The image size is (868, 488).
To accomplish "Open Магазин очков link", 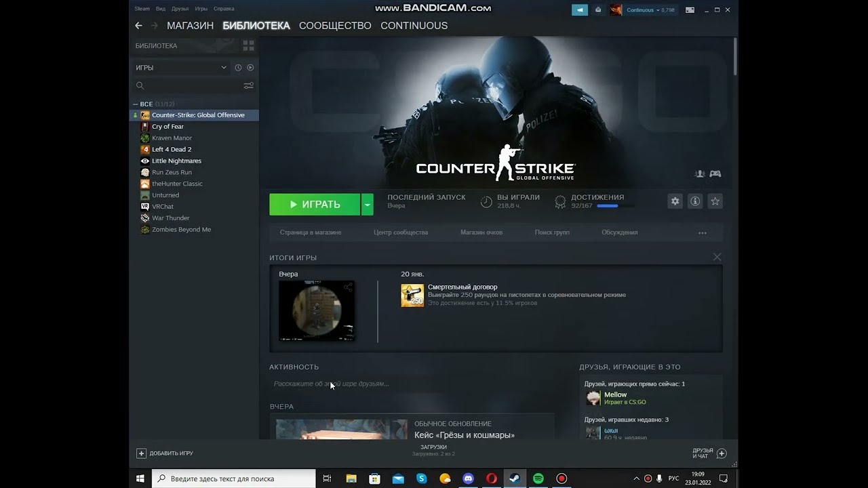I will 481,232.
